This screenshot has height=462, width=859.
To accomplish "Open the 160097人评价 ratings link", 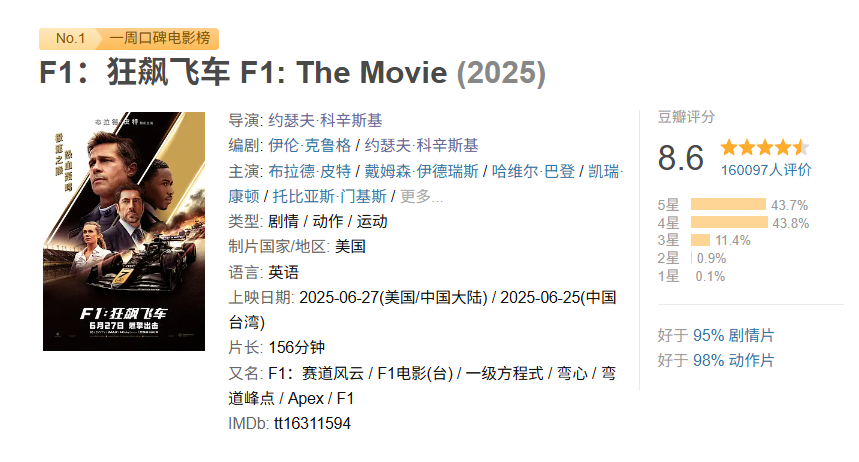I will tap(766, 170).
